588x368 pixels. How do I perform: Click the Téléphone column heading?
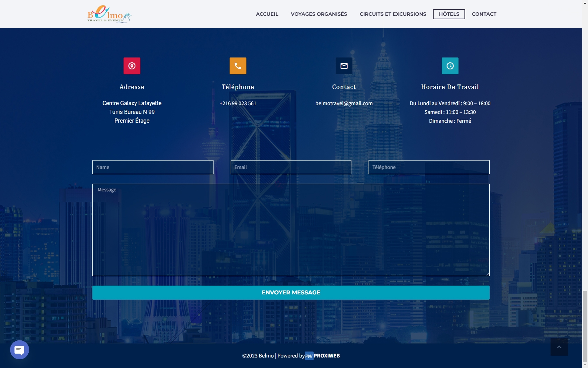pos(238,87)
